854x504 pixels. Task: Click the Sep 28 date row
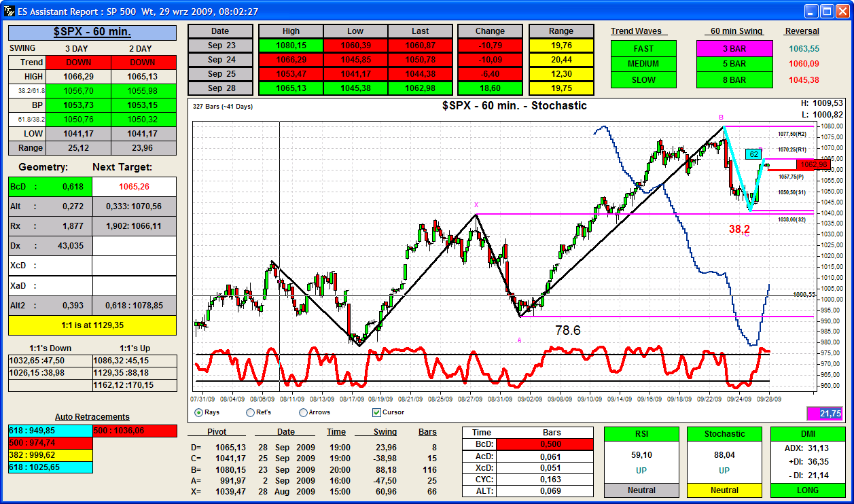tap(220, 88)
